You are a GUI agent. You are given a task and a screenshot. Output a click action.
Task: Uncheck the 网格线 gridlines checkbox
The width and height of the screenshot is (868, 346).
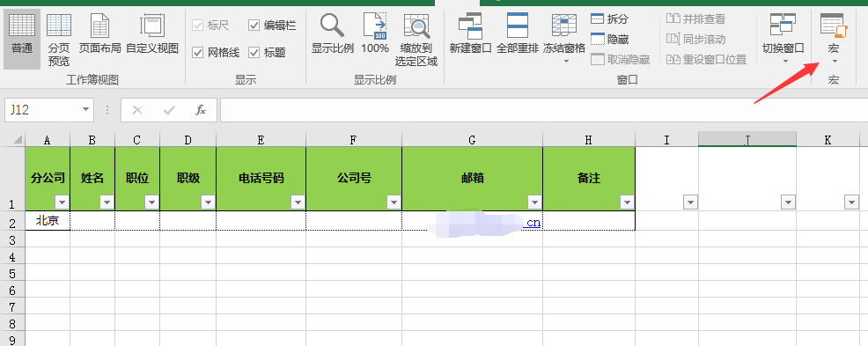(x=216, y=53)
